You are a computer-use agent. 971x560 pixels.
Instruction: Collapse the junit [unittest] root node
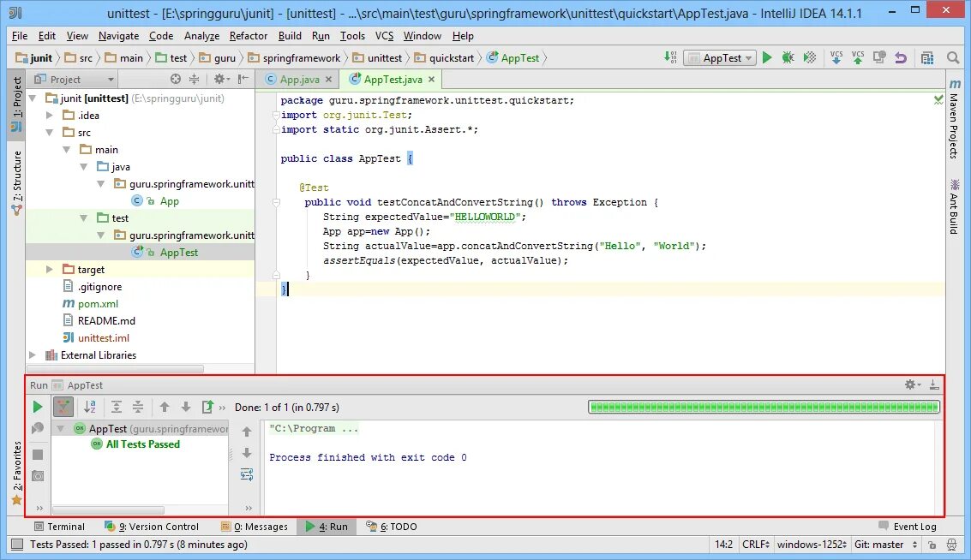pos(33,98)
